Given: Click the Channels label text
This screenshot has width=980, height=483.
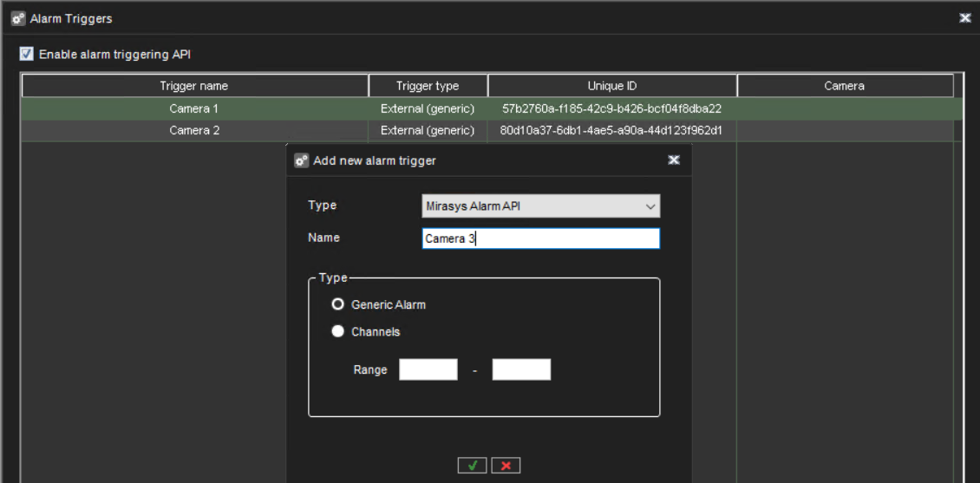Looking at the screenshot, I should [x=376, y=332].
